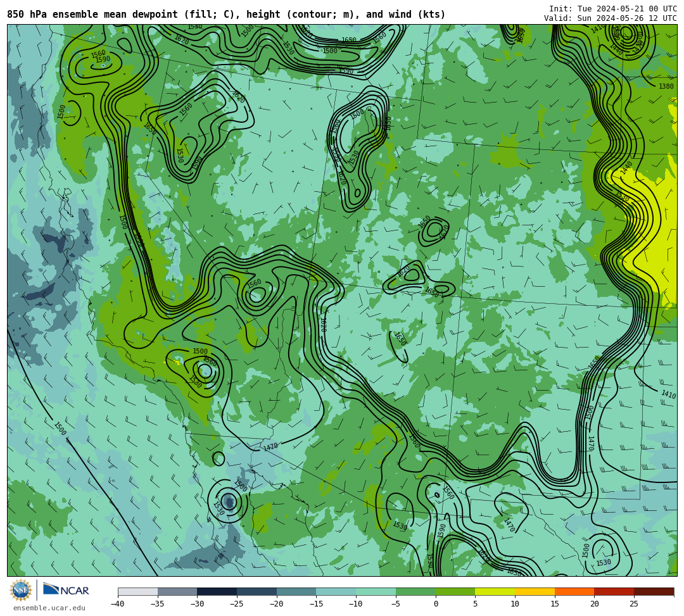Click the negative -10 colorbar tick label

pyautogui.click(x=355, y=604)
